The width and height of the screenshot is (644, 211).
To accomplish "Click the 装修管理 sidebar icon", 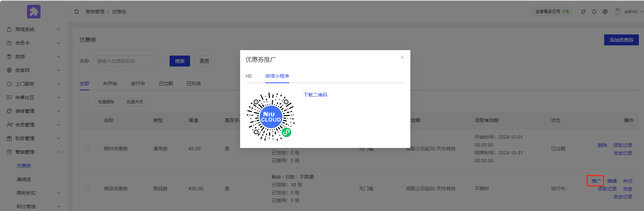I will pyautogui.click(x=9, y=111).
